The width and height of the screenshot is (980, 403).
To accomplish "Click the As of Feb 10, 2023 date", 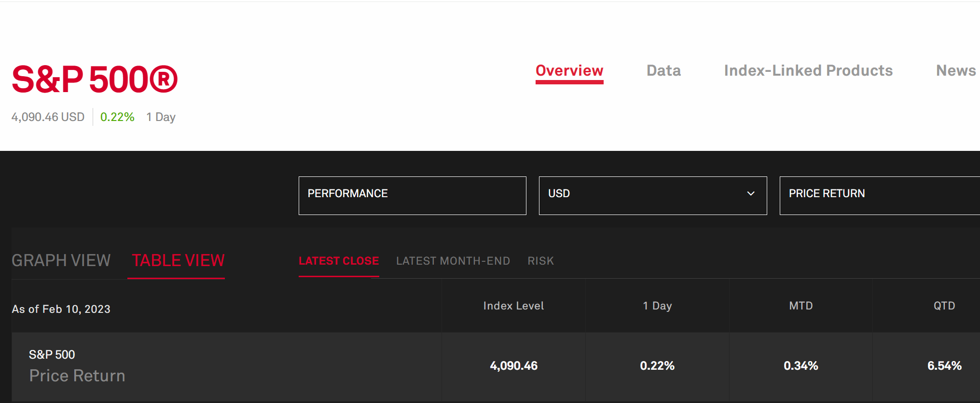I will coord(61,309).
